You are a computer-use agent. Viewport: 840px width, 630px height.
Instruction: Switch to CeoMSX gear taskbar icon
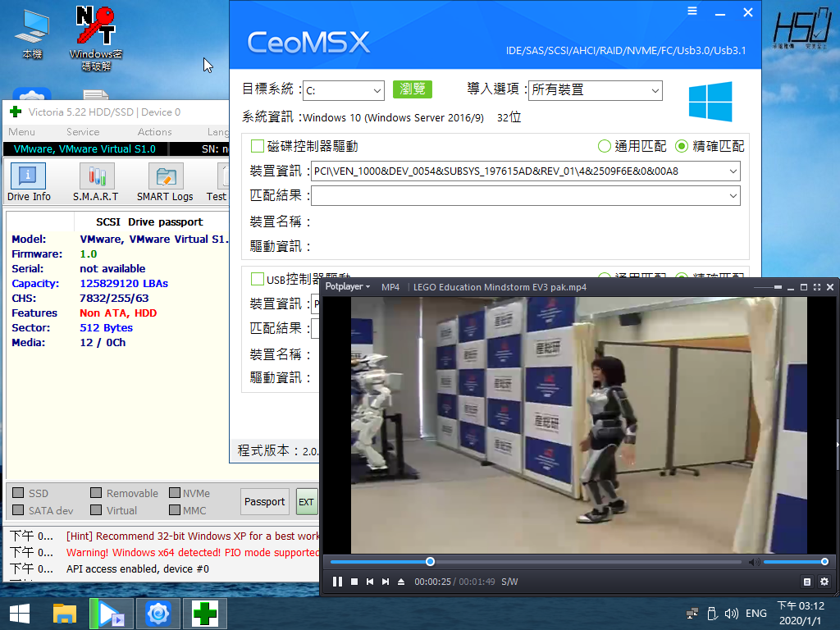point(158,614)
